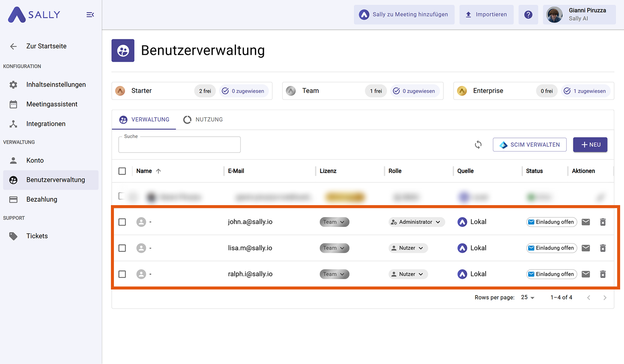Sort the table by Name column

[144, 171]
